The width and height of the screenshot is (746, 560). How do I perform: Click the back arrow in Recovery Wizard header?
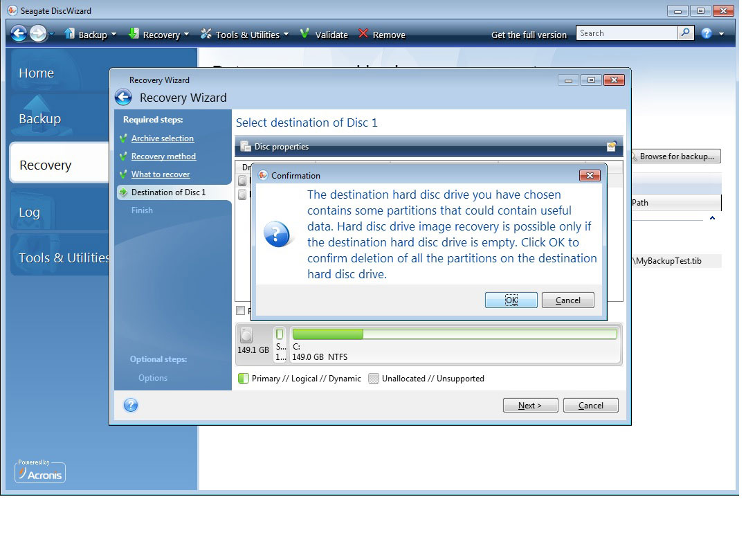123,98
